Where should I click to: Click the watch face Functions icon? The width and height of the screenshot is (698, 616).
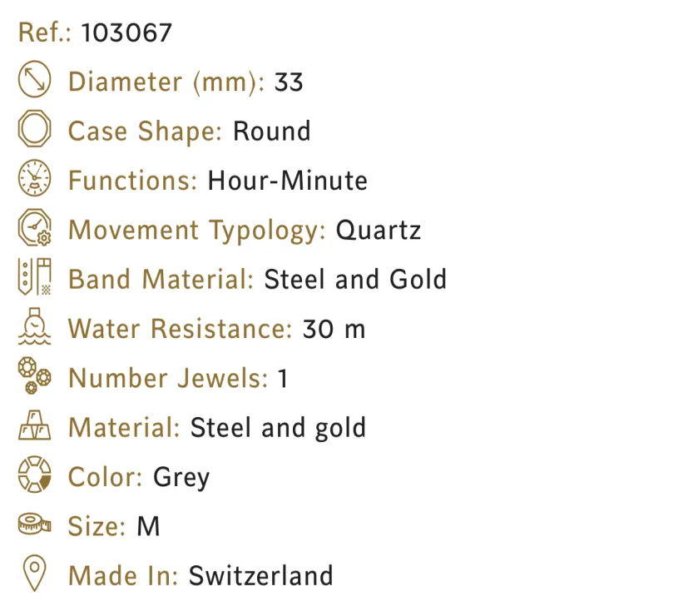(34, 180)
